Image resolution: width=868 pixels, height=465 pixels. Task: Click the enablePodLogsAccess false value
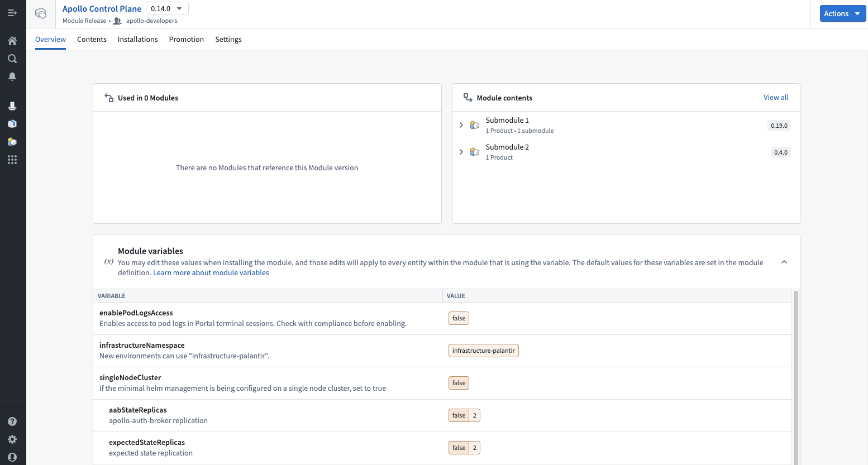(x=459, y=318)
